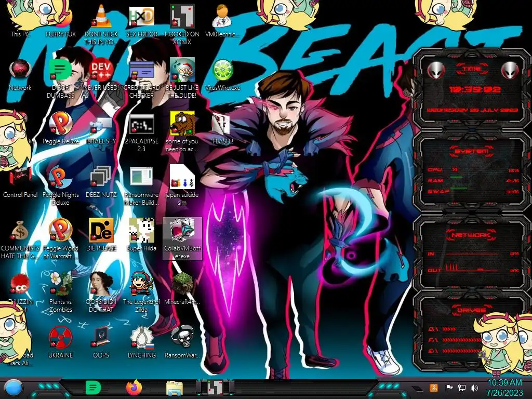Select the UKRAINE radiation icon
The image size is (532, 399).
tap(60, 342)
